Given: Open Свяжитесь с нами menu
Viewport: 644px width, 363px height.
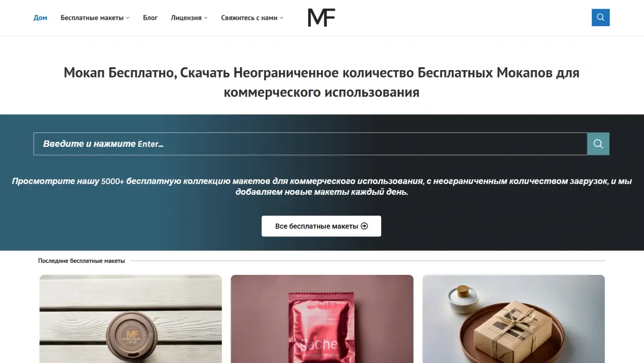Looking at the screenshot, I should pos(249,18).
